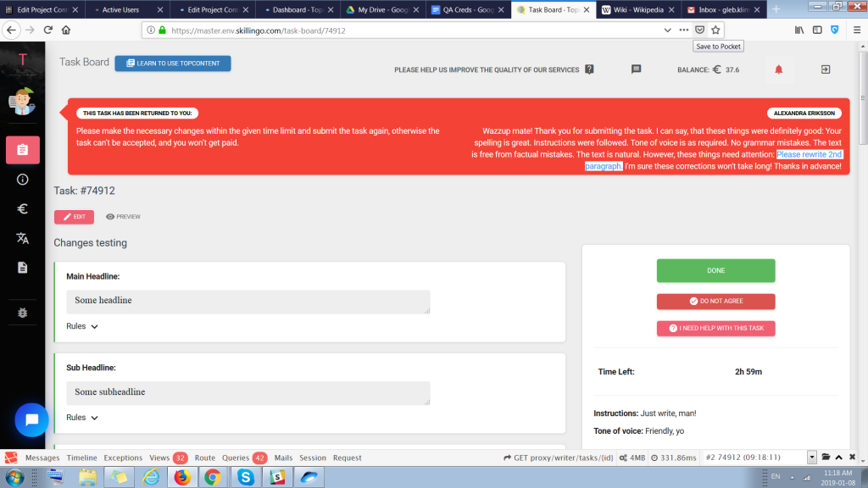Click the blue chat bubble at bottom left

(31, 419)
